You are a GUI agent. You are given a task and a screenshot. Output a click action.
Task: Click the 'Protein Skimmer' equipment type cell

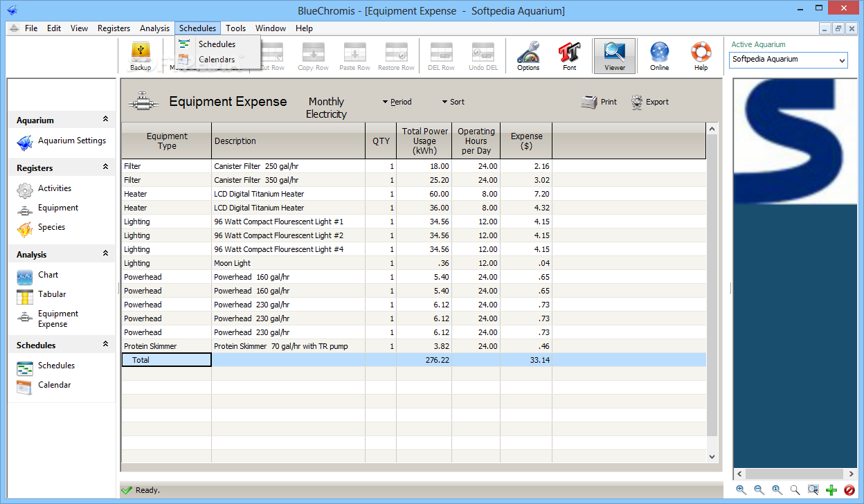(x=167, y=346)
